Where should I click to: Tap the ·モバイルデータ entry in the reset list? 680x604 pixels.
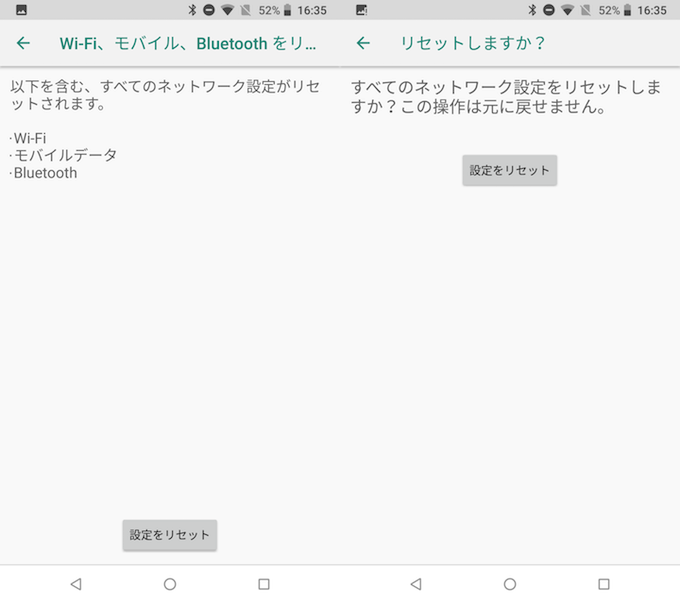pos(63,155)
